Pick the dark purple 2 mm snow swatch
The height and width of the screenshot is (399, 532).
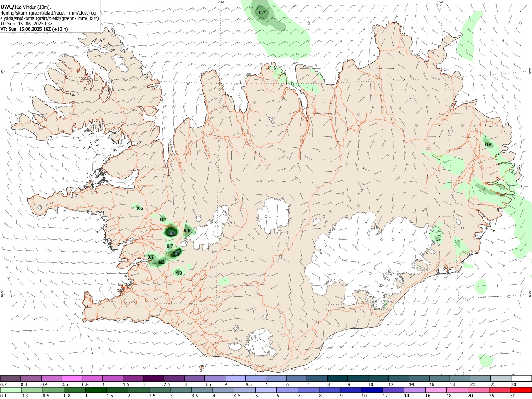point(153,379)
